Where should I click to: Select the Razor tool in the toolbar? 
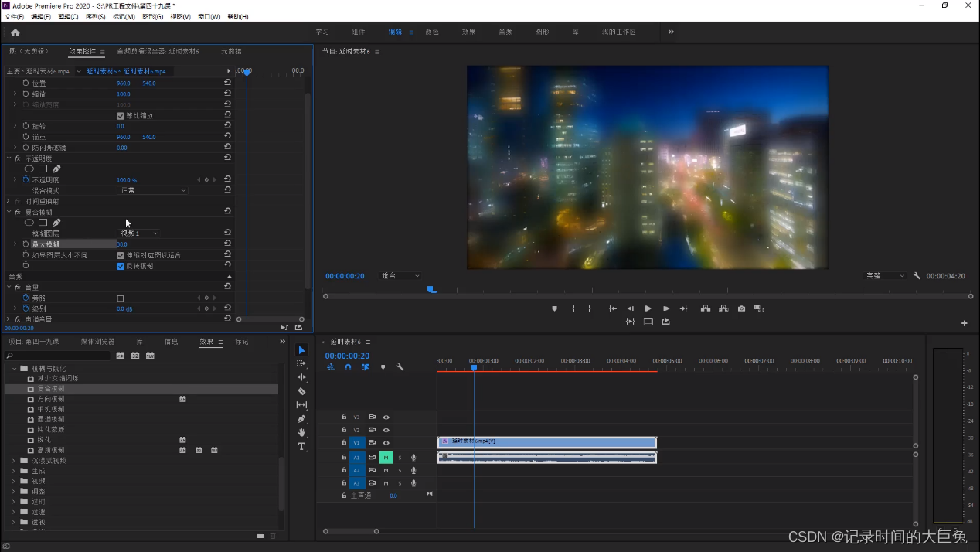(x=301, y=391)
